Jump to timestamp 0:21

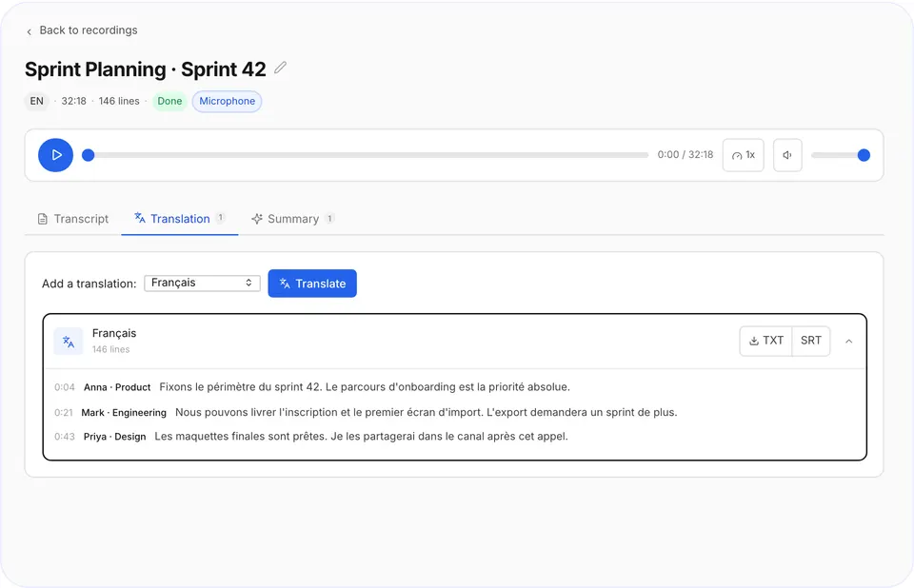point(63,413)
